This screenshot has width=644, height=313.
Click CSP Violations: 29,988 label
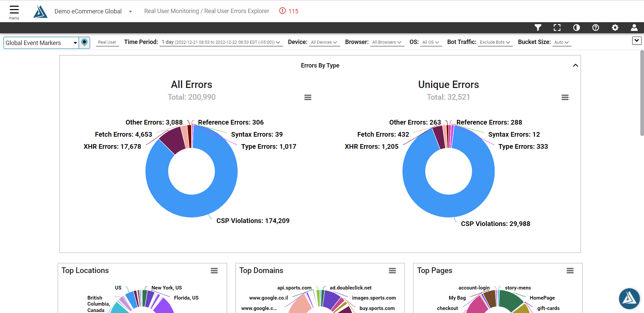495,224
